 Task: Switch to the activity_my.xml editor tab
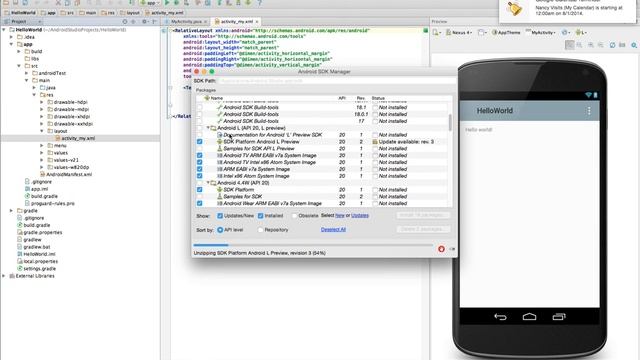click(x=237, y=21)
